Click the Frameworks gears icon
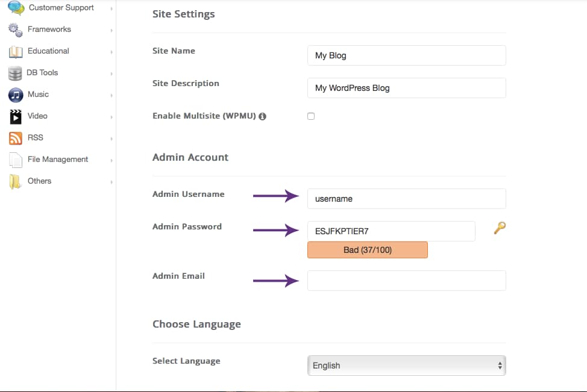Screen dimensions: 587x392 tap(16, 30)
